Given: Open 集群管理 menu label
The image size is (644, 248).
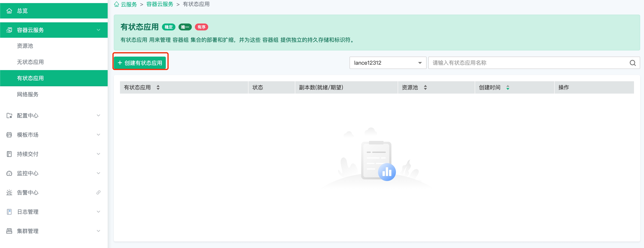Looking at the screenshot, I should pos(28,231).
